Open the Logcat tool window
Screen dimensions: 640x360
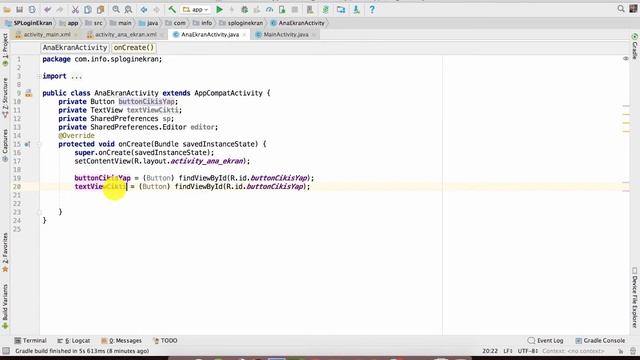73,340
